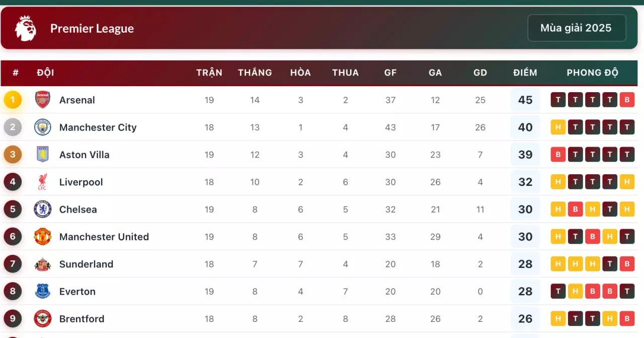Viewport: 644px width, 338px height.
Task: Click Arsenal's gold rank 1 badge
Action: [x=13, y=100]
